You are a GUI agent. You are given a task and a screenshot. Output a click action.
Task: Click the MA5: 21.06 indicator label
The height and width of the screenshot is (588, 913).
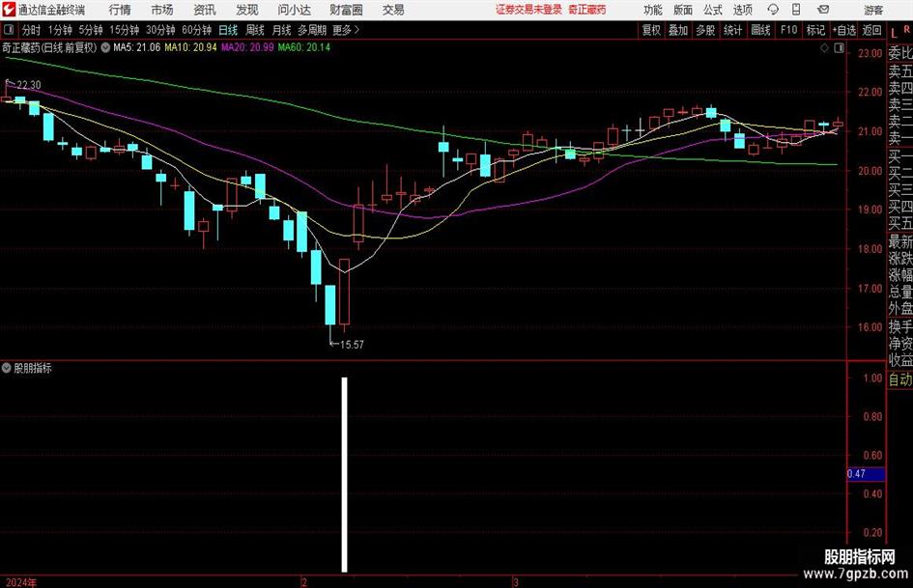(137, 47)
